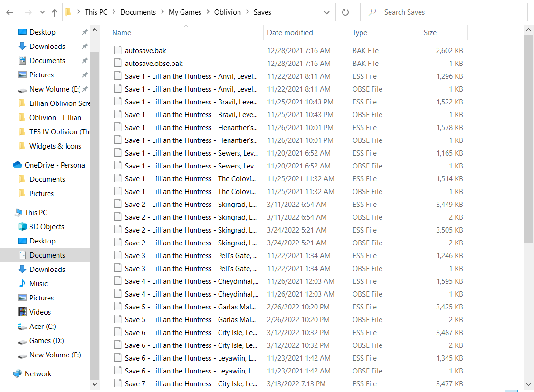Open pinned Pictures in Quick access
Image resolution: width=534 pixels, height=392 pixels.
tap(41, 75)
